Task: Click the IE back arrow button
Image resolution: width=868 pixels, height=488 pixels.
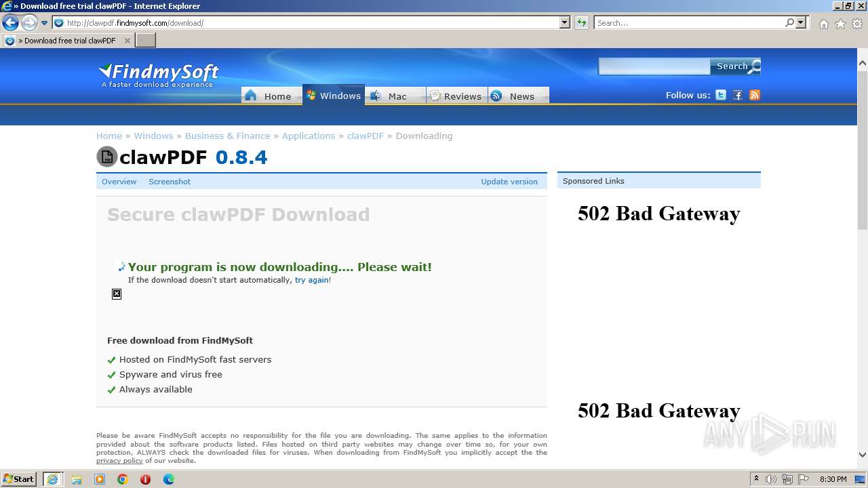Action: pos(10,23)
